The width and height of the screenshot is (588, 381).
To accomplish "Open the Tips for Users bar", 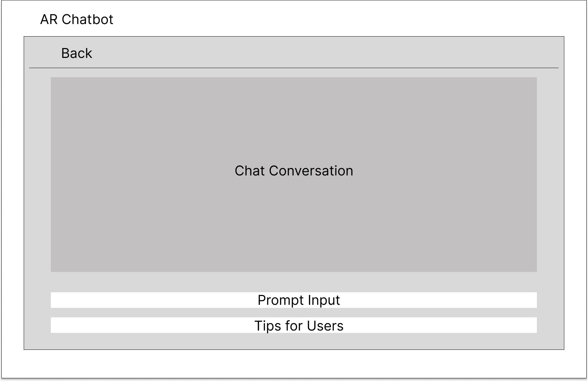I will point(294,325).
